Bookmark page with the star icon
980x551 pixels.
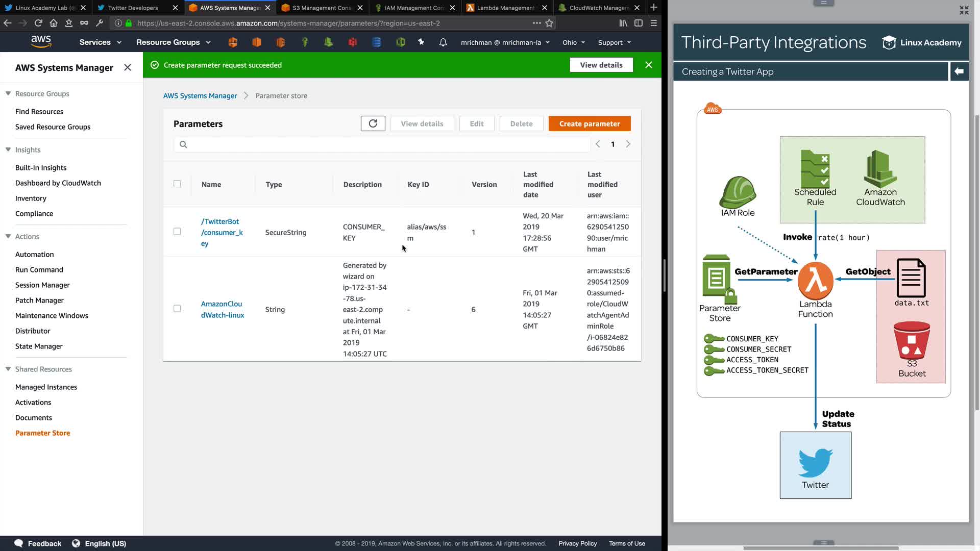(x=549, y=23)
